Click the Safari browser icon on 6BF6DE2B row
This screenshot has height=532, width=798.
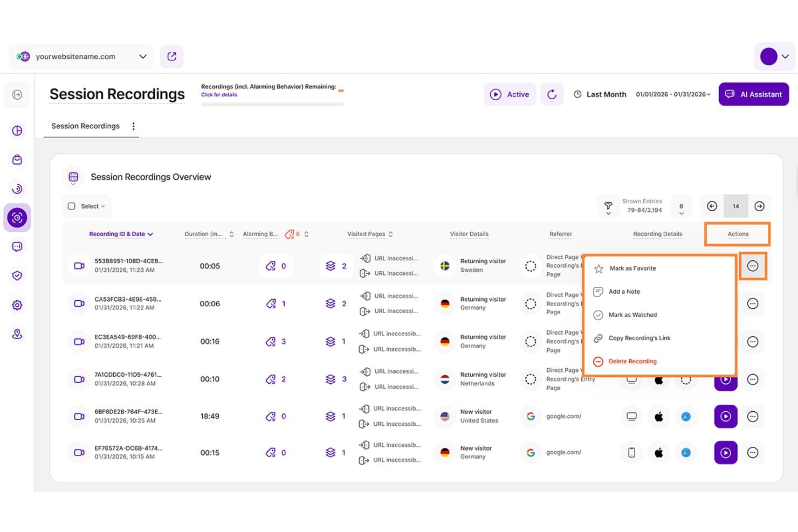[x=686, y=417]
